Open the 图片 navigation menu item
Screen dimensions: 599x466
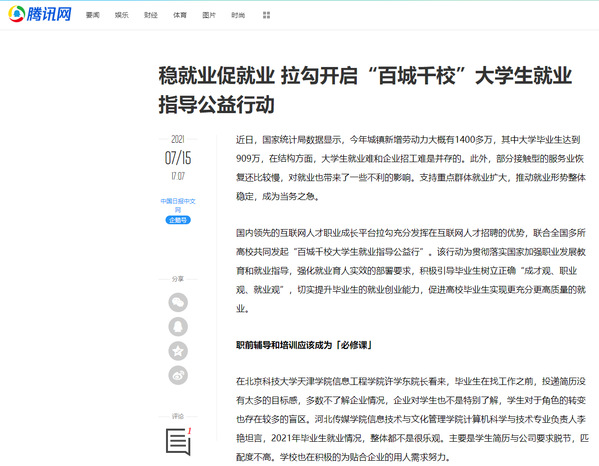(x=209, y=15)
